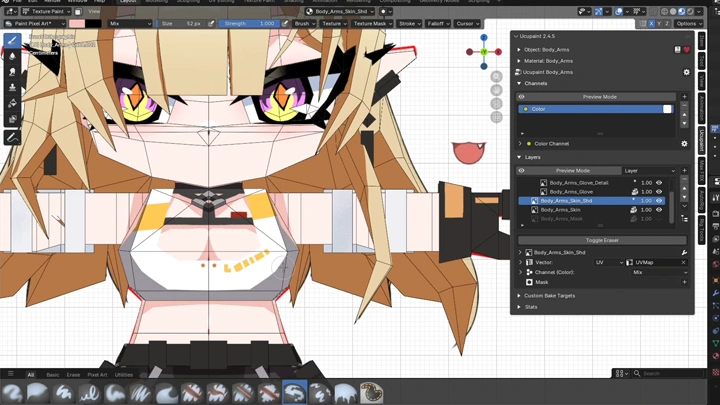The image size is (720, 405).
Task: Select the Soften tool in left toolbar
Action: (x=12, y=56)
